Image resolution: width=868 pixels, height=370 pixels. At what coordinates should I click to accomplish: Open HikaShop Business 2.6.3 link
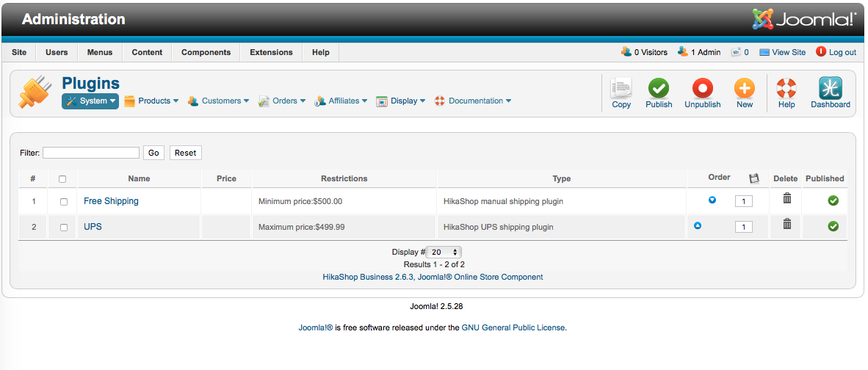(433, 277)
